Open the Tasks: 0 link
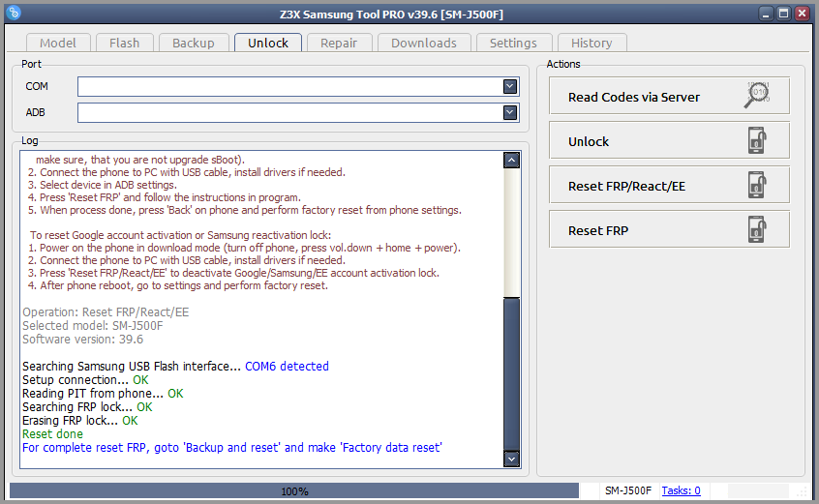The height and width of the screenshot is (504, 819). coord(682,490)
